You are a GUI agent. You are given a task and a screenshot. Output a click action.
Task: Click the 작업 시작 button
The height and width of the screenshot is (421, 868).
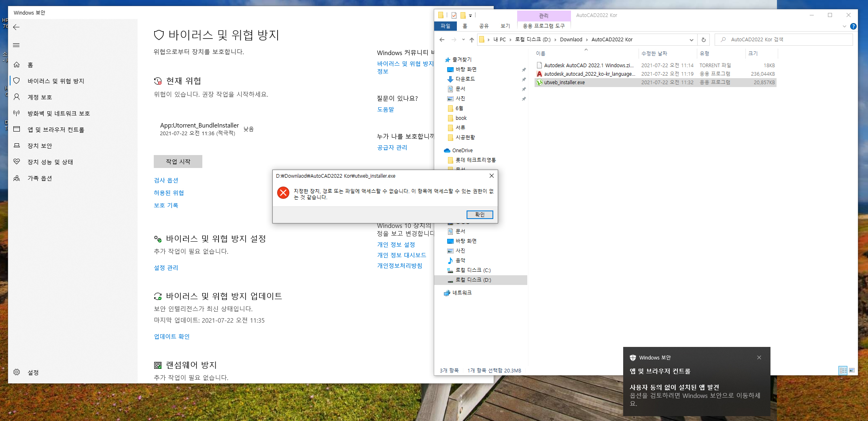pyautogui.click(x=178, y=162)
